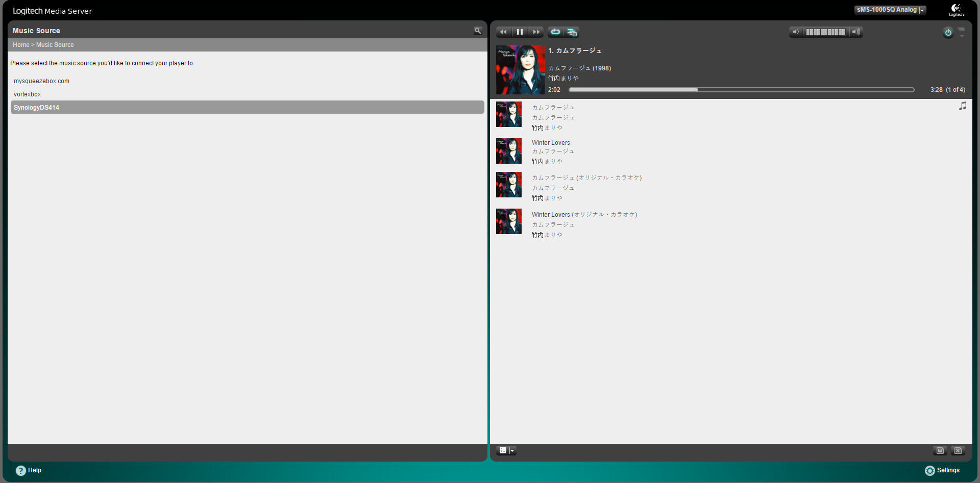Screen dimensions: 980x483
Task: Open album カムフラージュ (1998) link
Action: [579, 68]
